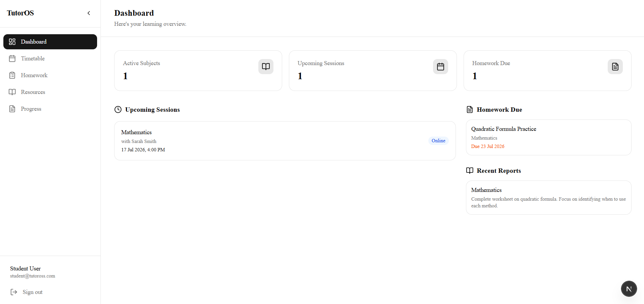Open the Homework Due stat card
Image resolution: width=644 pixels, height=304 pixels.
pos(548,70)
